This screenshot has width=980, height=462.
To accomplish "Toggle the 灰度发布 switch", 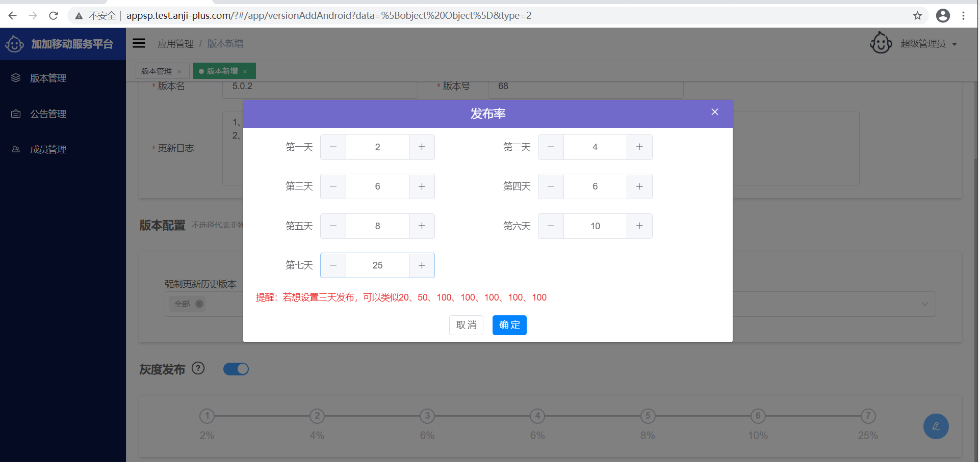I will click(236, 369).
